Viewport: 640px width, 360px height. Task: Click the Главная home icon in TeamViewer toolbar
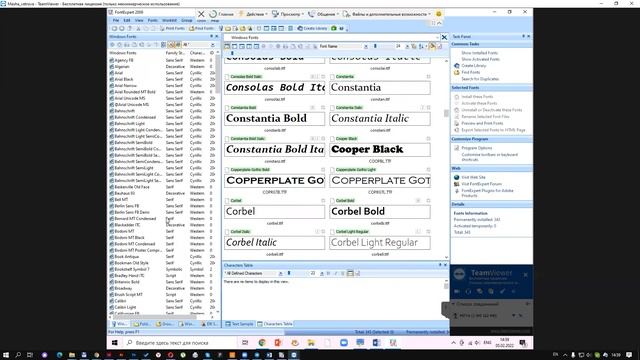[213, 14]
